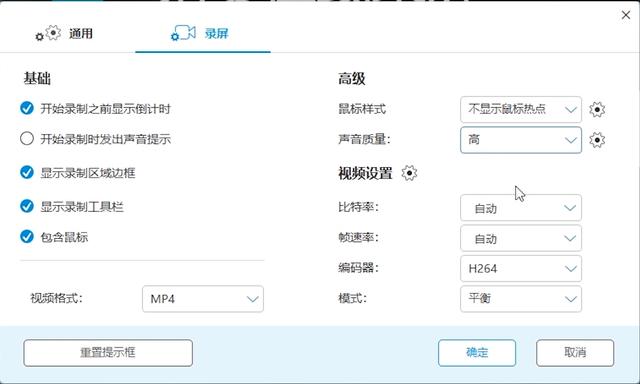
Task: Confirm settings with 确定
Action: pyautogui.click(x=477, y=353)
